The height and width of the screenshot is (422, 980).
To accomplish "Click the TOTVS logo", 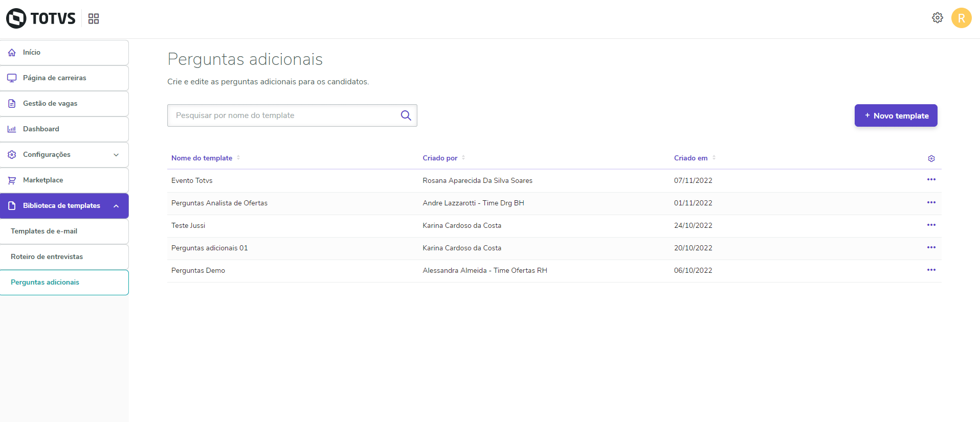I will point(41,18).
